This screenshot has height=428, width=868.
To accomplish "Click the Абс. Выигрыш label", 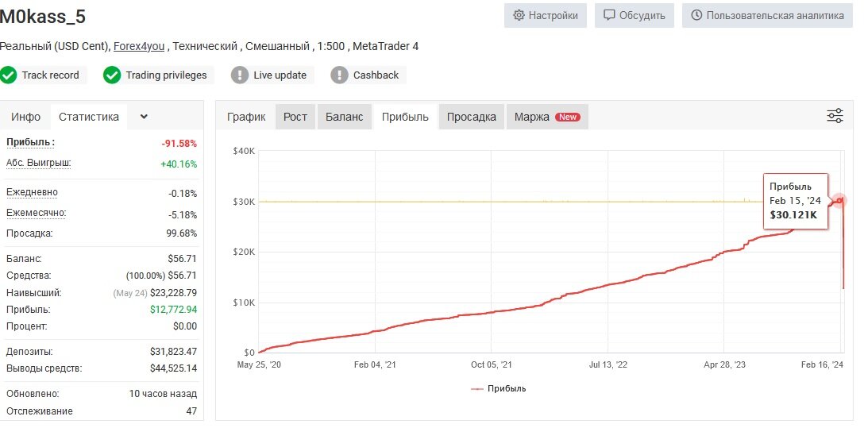I will [39, 163].
